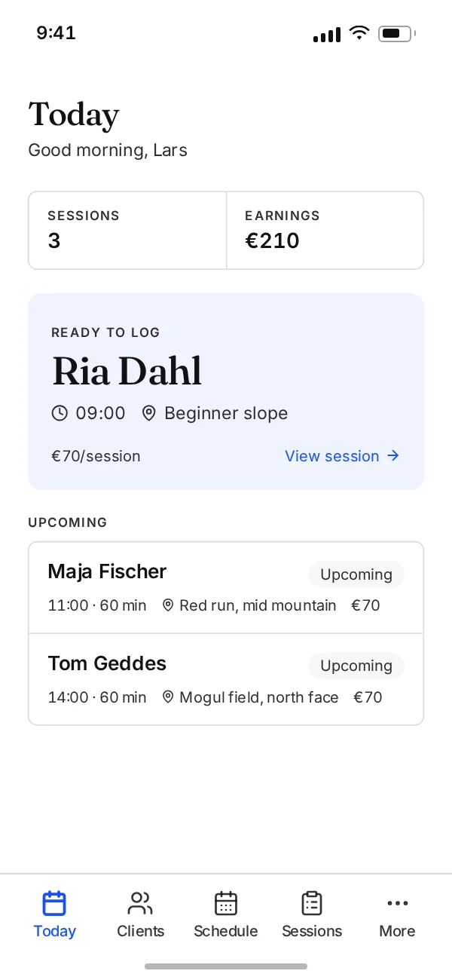
Task: Click the clock icon beside 09:00
Action: (x=60, y=413)
